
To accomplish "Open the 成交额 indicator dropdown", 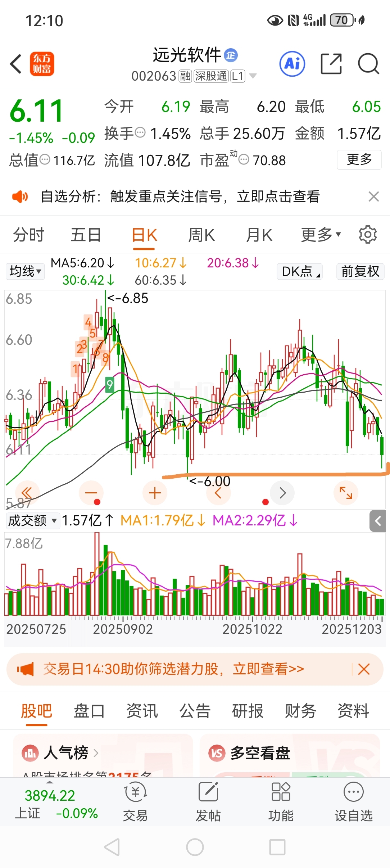I will pos(33,520).
